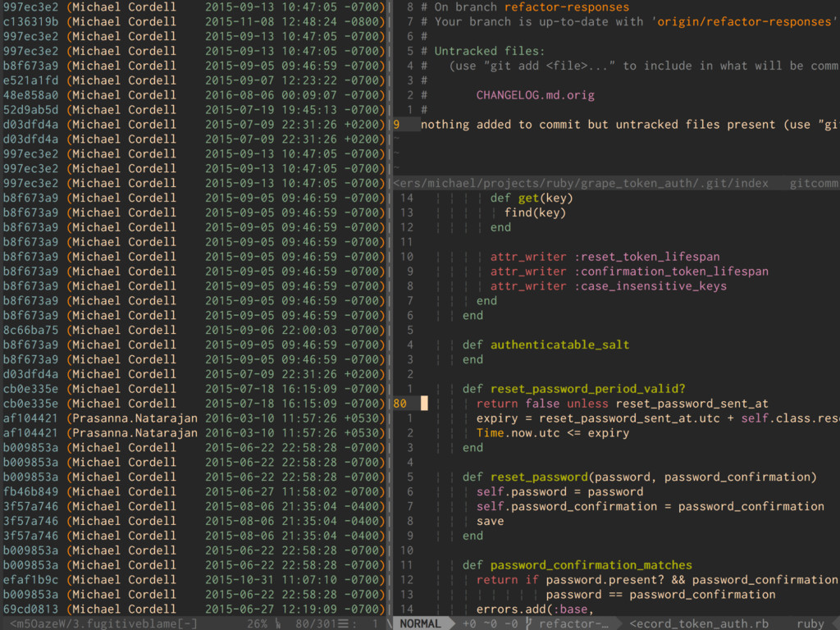Select blame commit 69cd0813
840x630 pixels.
30,609
